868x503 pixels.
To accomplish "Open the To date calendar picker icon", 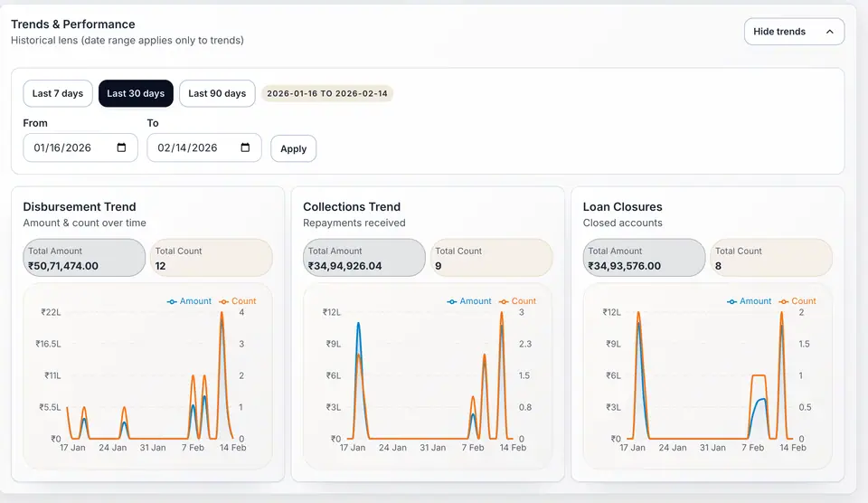I will (245, 147).
